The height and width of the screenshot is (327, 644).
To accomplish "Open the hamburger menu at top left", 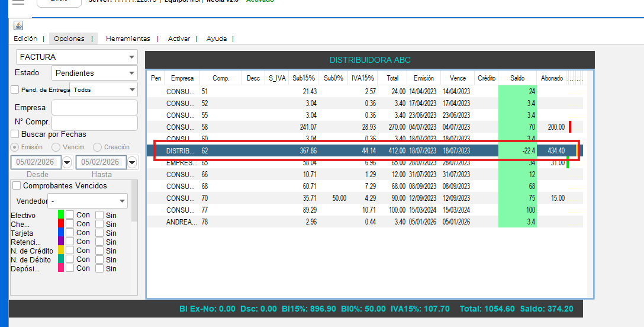I will (18, 2).
